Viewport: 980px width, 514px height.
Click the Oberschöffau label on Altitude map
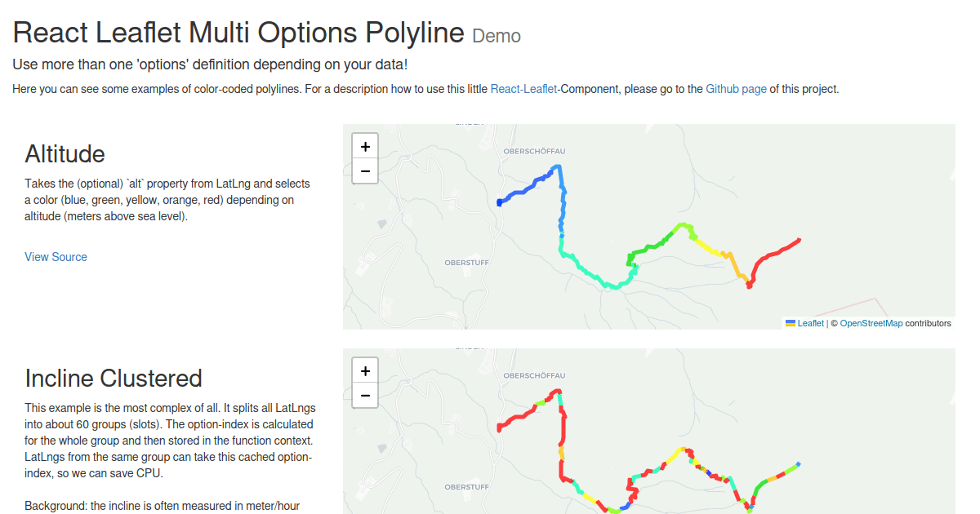coord(534,152)
